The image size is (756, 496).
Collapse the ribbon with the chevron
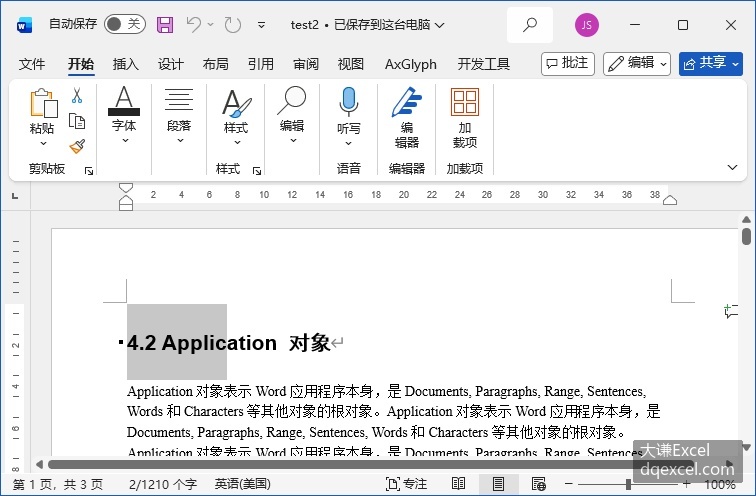click(732, 167)
